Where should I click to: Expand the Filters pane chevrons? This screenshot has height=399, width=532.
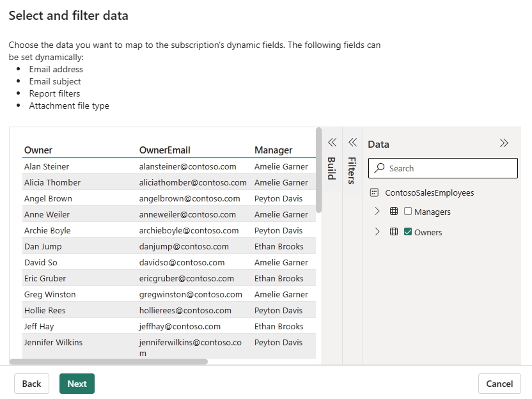(352, 143)
